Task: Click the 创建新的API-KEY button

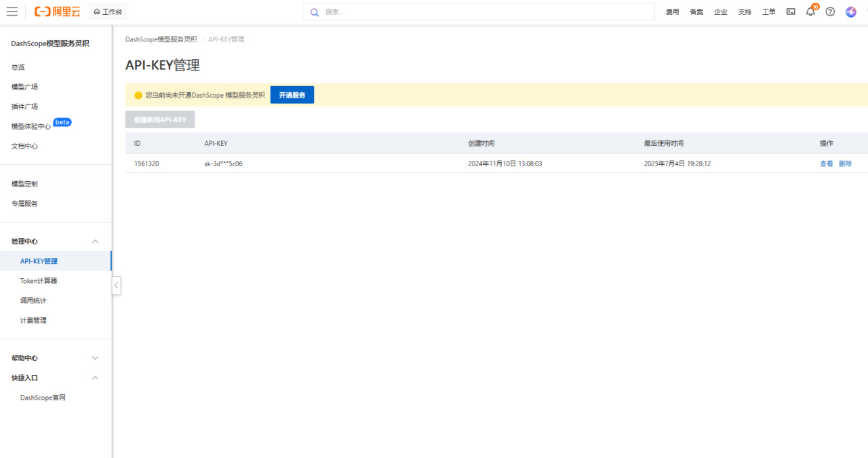Action: pyautogui.click(x=160, y=119)
